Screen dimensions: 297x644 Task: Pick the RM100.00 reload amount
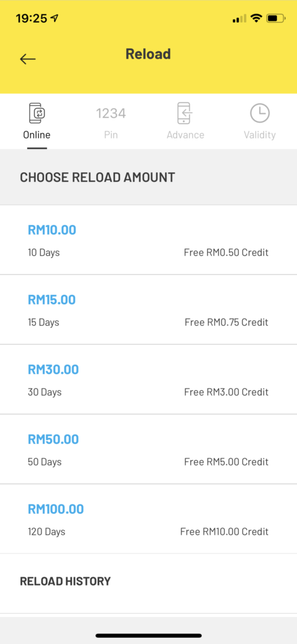pyautogui.click(x=148, y=519)
